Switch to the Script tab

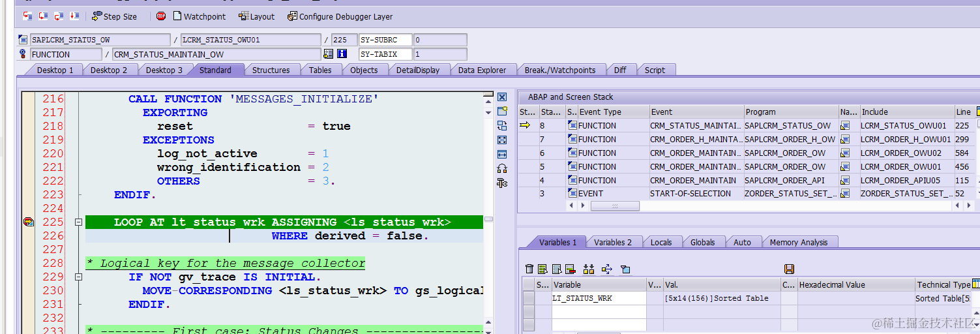tap(655, 70)
